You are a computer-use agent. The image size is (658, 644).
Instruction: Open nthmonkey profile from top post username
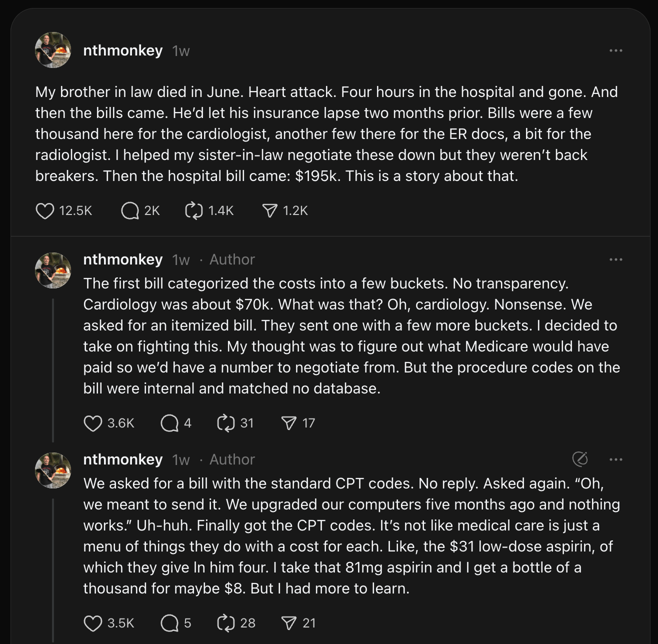pos(122,50)
